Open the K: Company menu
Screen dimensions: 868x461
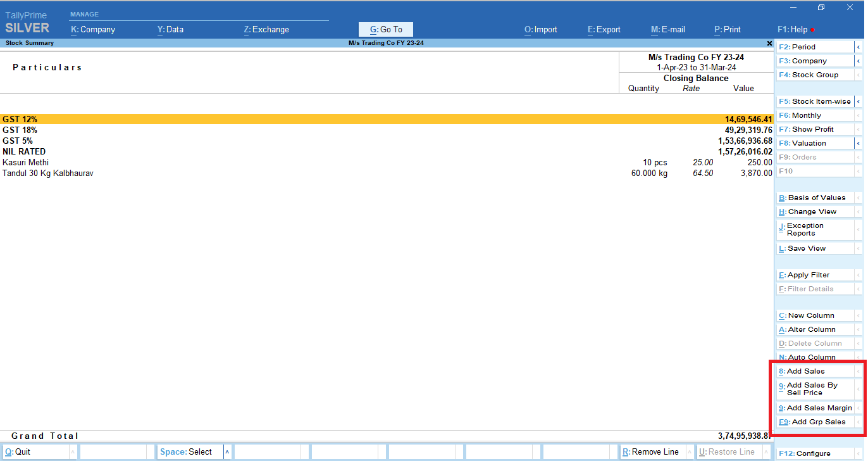(x=93, y=29)
